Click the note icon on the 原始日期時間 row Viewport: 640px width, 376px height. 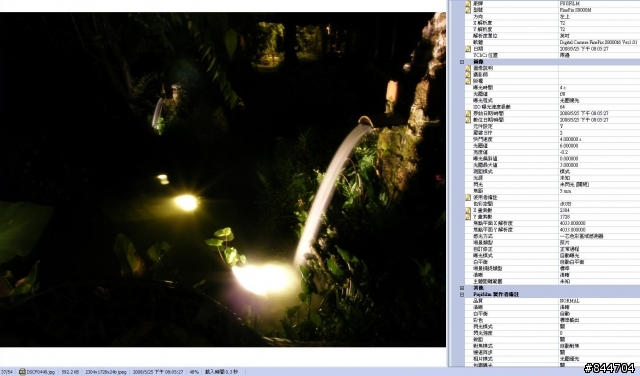468,113
